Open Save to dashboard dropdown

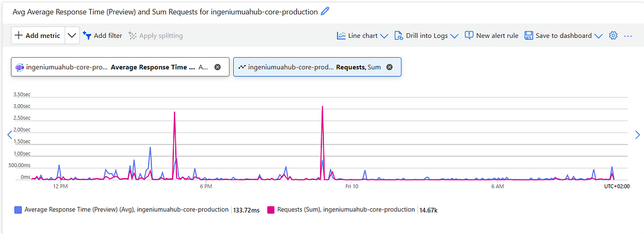pos(563,35)
